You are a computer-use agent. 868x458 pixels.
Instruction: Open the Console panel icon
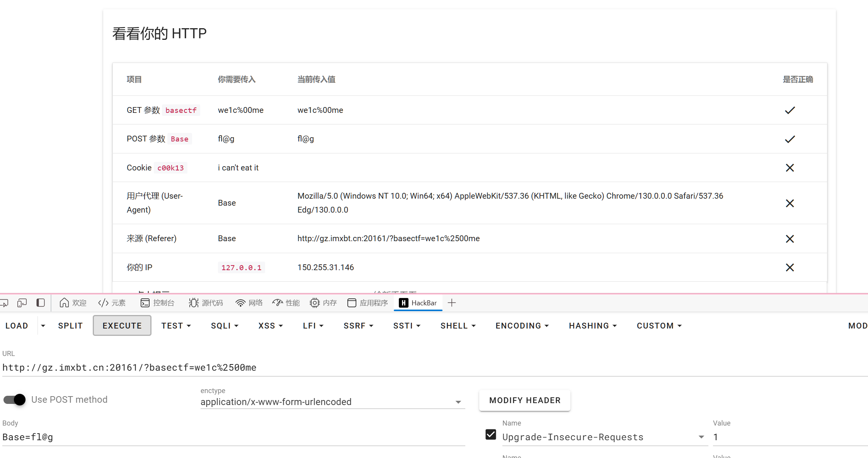click(145, 303)
